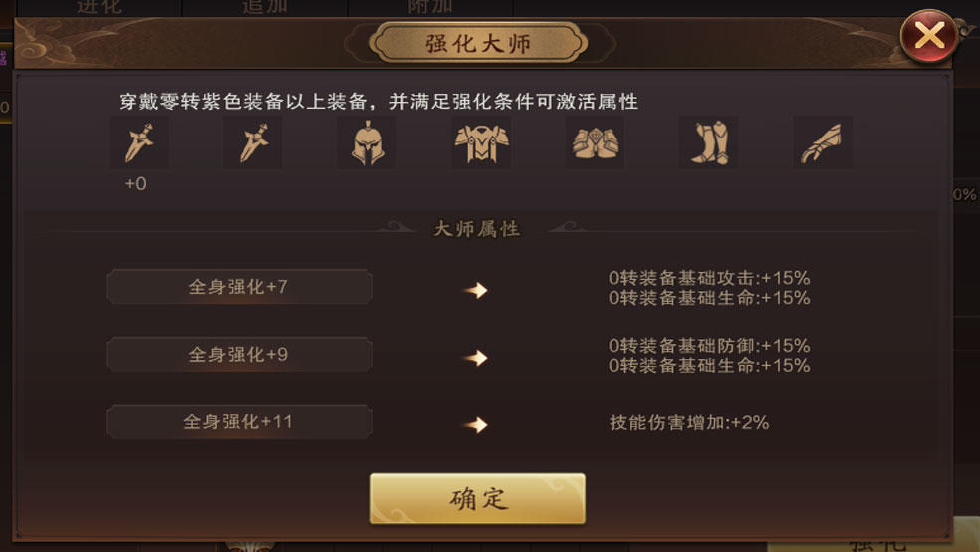Click the 全身强化+11 tier bar
The height and width of the screenshot is (552, 980).
coord(239,421)
